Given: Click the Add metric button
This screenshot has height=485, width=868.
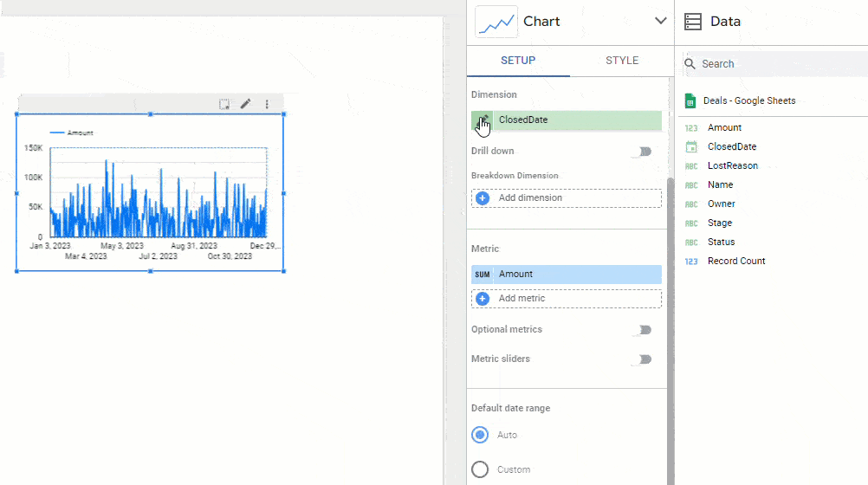Looking at the screenshot, I should pos(567,299).
